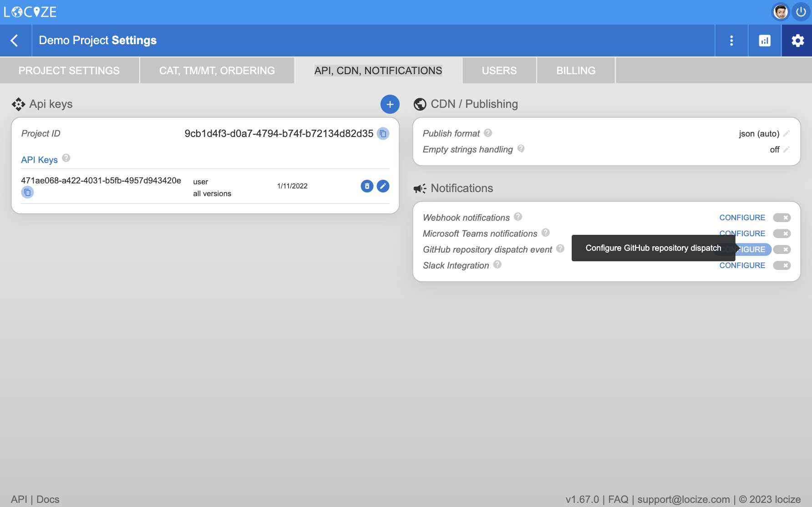Open the FAQ link in footer
Viewport: 812px width, 507px height.
618,500
